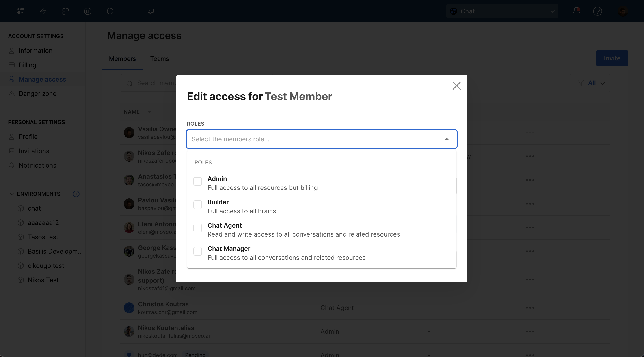Open Danger zone settings
Screen dimensions: 644x357
click(x=37, y=94)
